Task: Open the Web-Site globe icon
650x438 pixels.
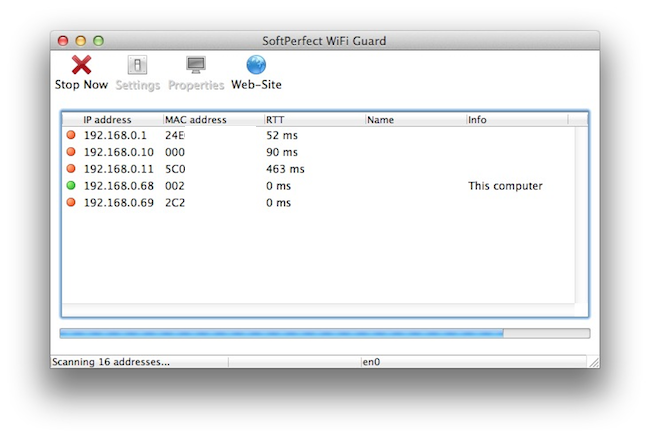Action: [256, 65]
